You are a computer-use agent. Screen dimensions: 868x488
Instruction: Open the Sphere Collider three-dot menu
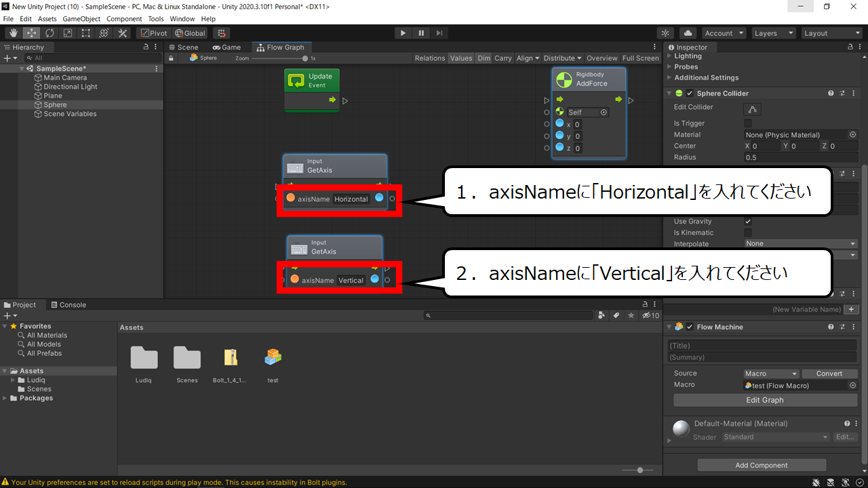[854, 94]
